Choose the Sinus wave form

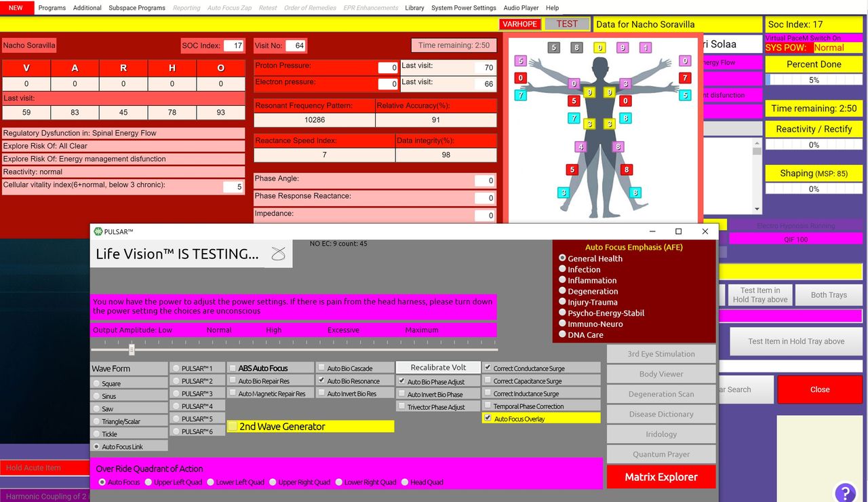tap(96, 396)
